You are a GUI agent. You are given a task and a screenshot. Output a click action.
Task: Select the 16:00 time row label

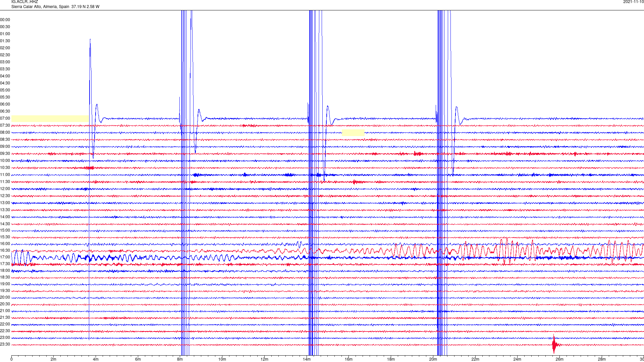5,244
